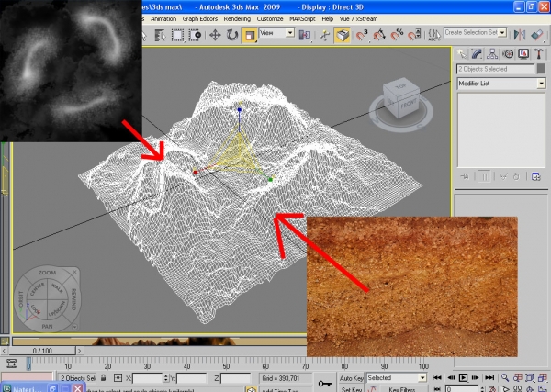The height and width of the screenshot is (392, 551).
Task: Open the Create Selection Set dropdown
Action: 475,33
